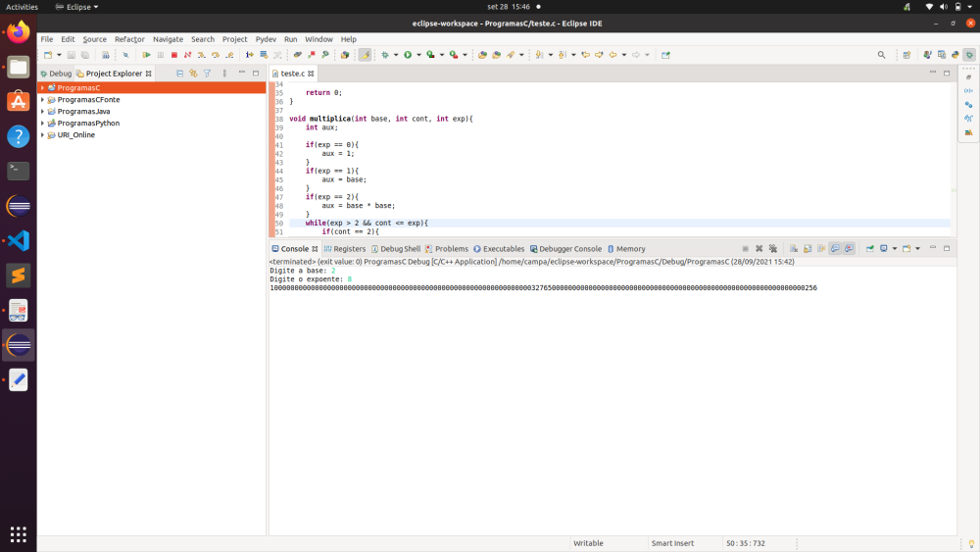
Task: Expand the URI_Online project node
Action: click(42, 135)
